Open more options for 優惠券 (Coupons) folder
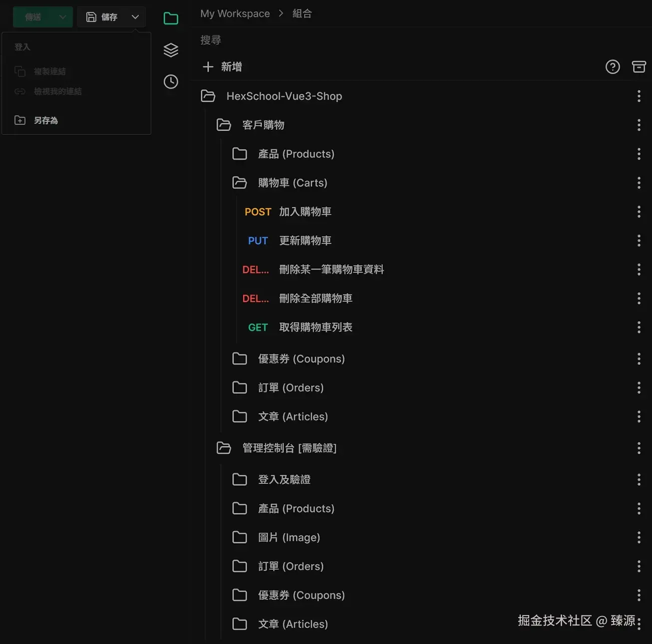The image size is (652, 644). [x=639, y=358]
